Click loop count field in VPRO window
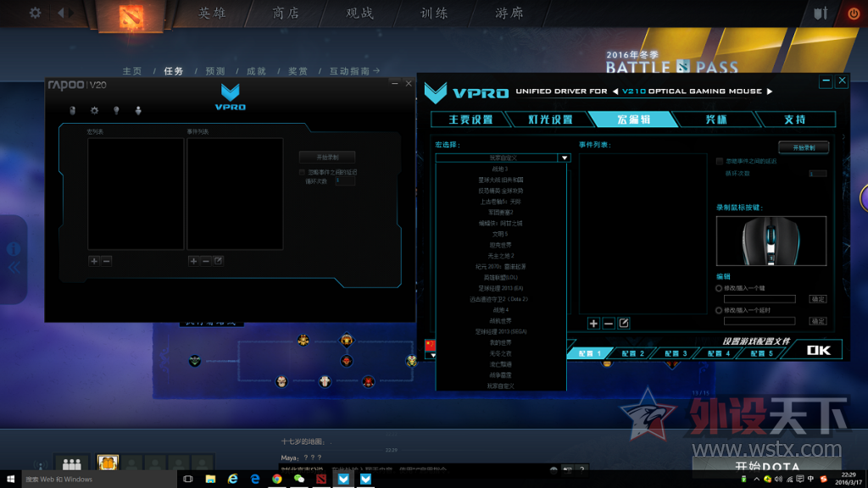868x488 pixels. click(x=818, y=174)
